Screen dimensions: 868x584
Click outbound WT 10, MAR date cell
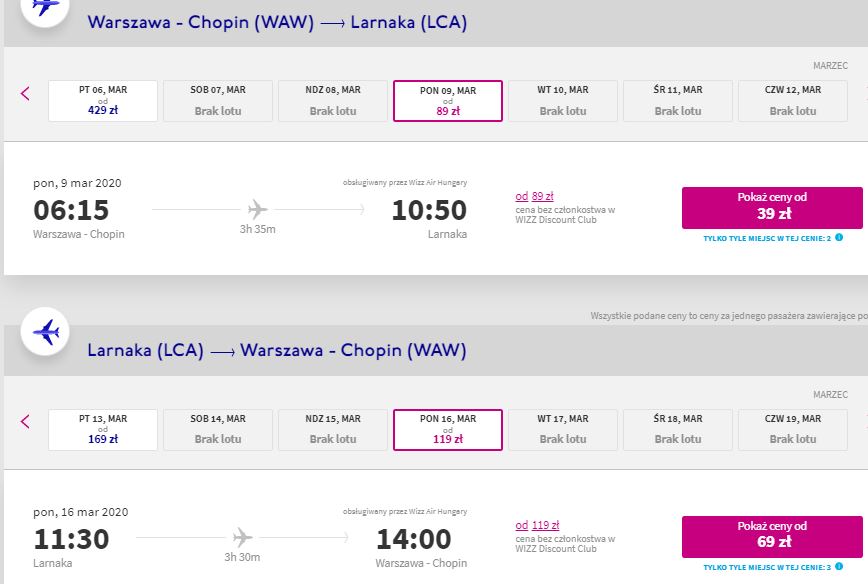coord(563,101)
